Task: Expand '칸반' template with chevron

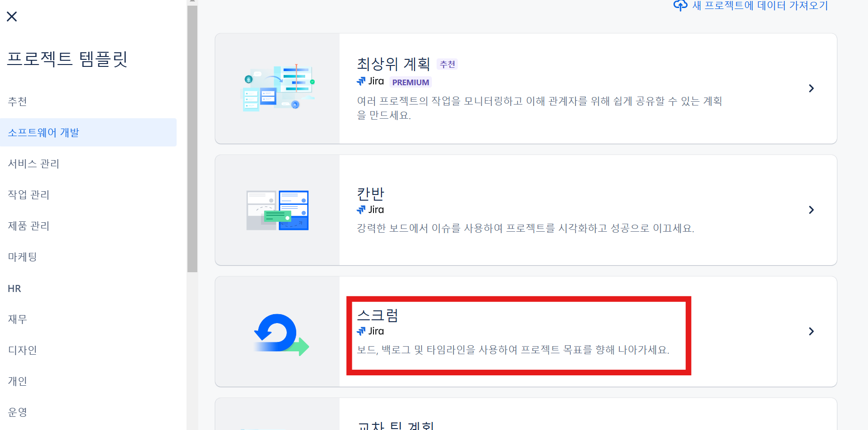Action: tap(811, 210)
